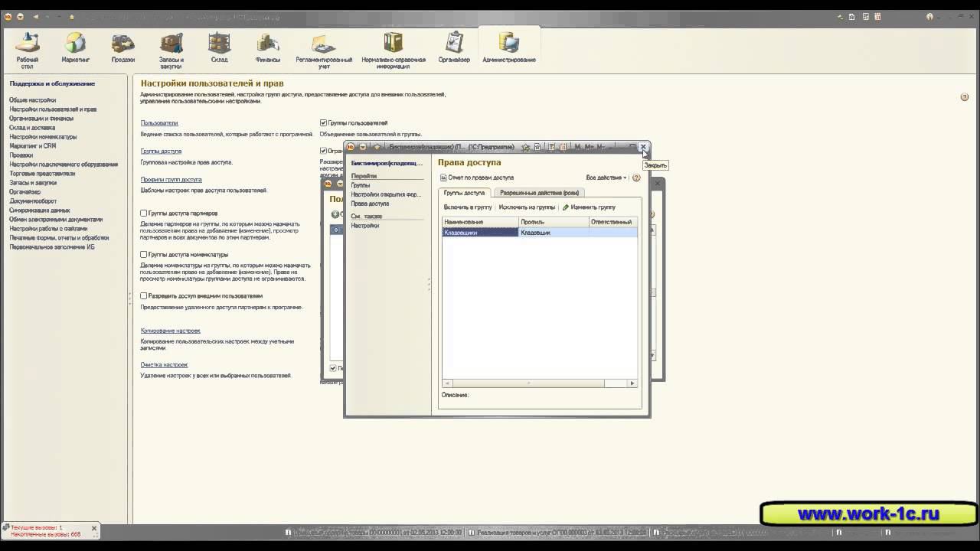This screenshot has width=980, height=551.
Task: Go back with main window back arrow
Action: click(x=36, y=16)
